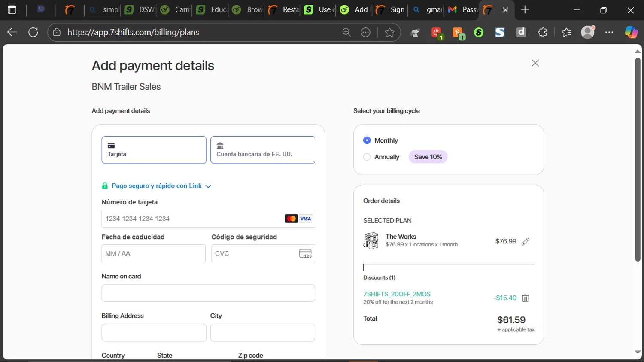This screenshot has height=362, width=644.
Task: Click the $61.59 total amount
Action: tap(511, 320)
